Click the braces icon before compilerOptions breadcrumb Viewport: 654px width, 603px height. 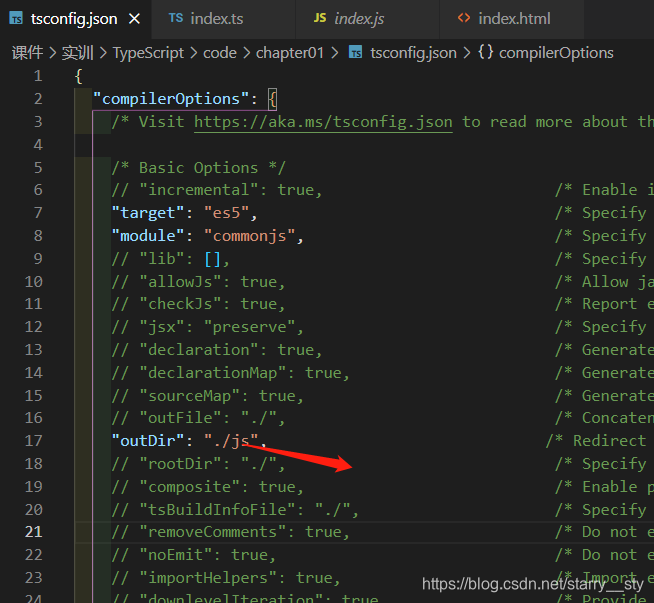click(485, 53)
